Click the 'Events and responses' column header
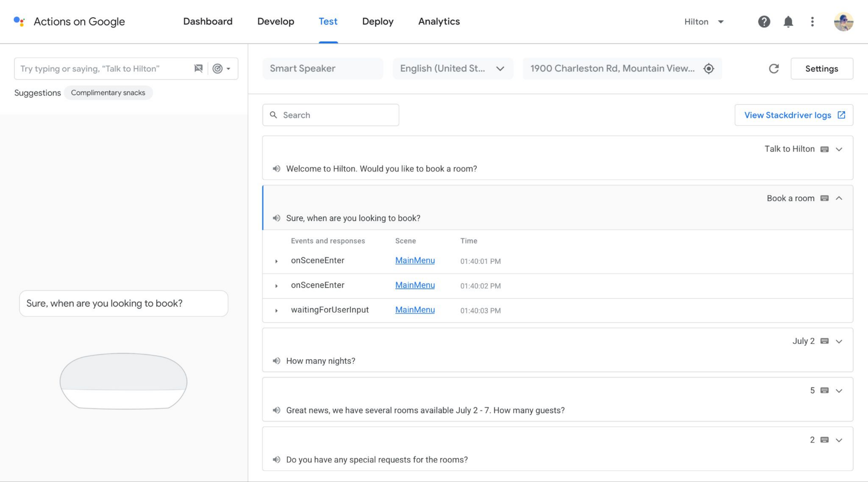The width and height of the screenshot is (868, 482). click(x=328, y=241)
